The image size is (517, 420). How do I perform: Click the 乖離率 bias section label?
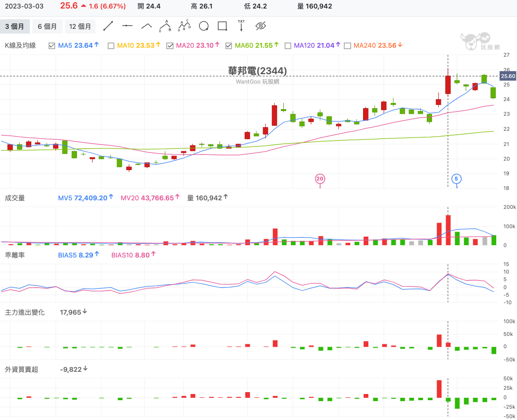pos(15,255)
